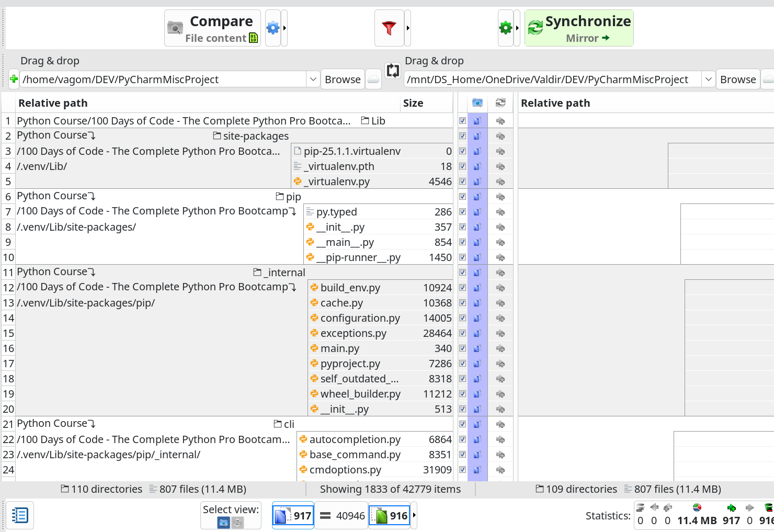
Task: Sort by right Relative path column header
Action: pos(646,103)
